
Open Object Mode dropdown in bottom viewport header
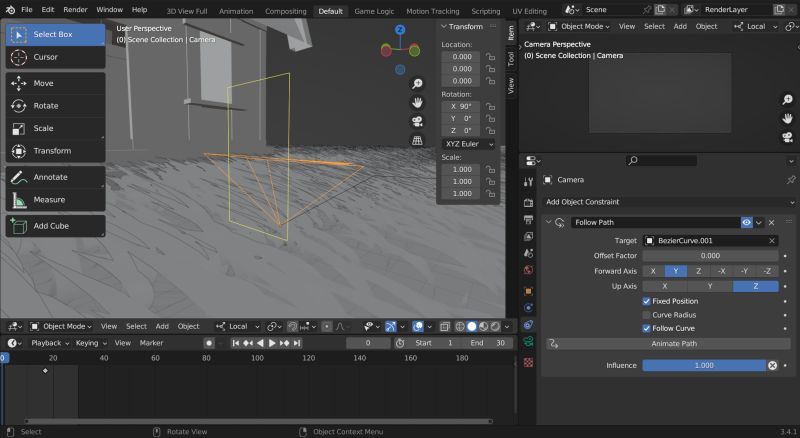(62, 326)
